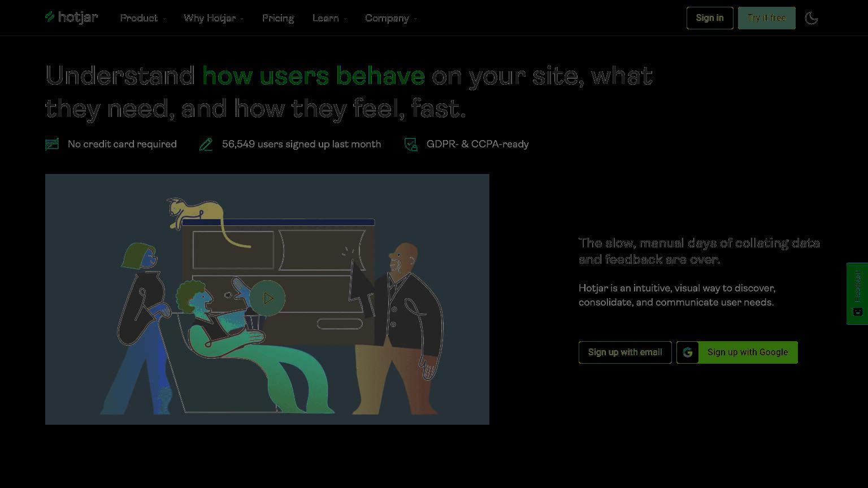
Task: Open the Pricing page
Action: (x=278, y=18)
